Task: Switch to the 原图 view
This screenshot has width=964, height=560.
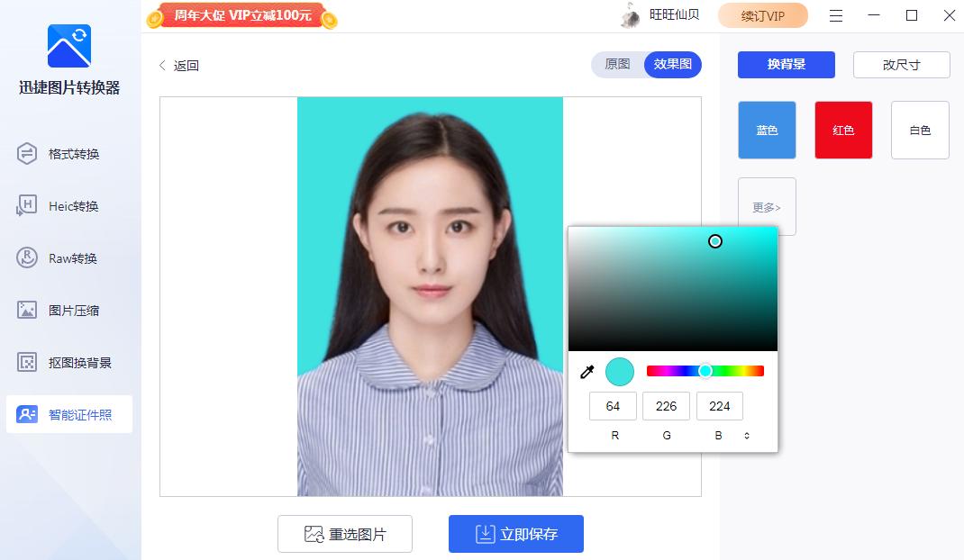Action: 618,65
